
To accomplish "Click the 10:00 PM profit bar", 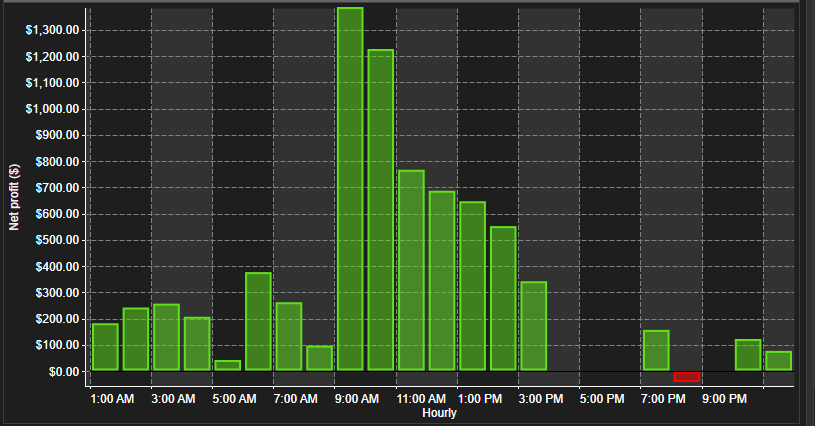I will click(x=748, y=355).
